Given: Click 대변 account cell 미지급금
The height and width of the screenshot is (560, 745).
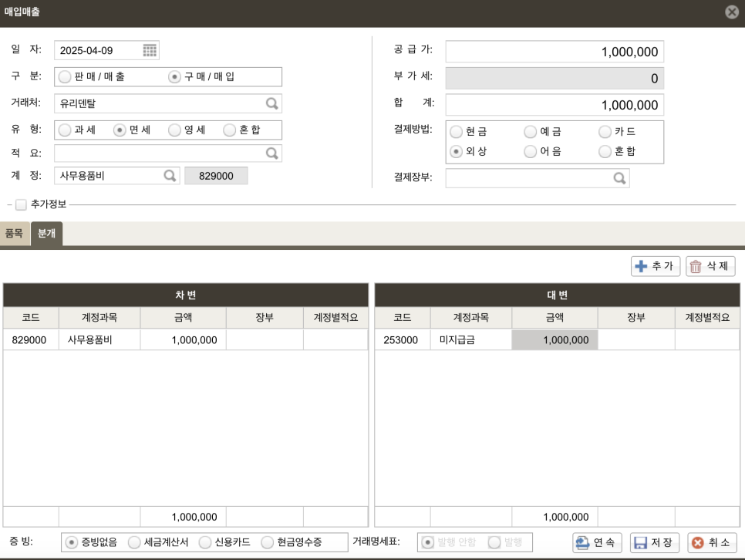Looking at the screenshot, I should [471, 340].
